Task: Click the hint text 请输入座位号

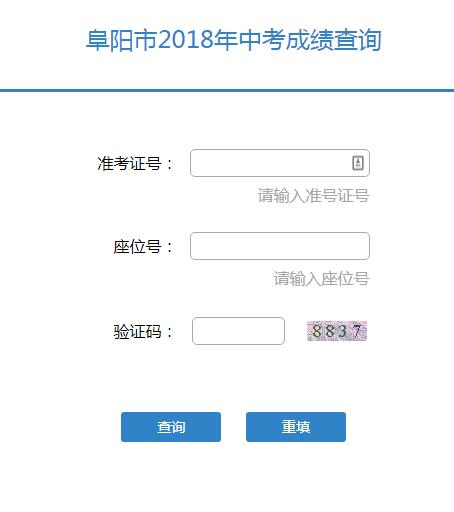Action: (x=321, y=278)
